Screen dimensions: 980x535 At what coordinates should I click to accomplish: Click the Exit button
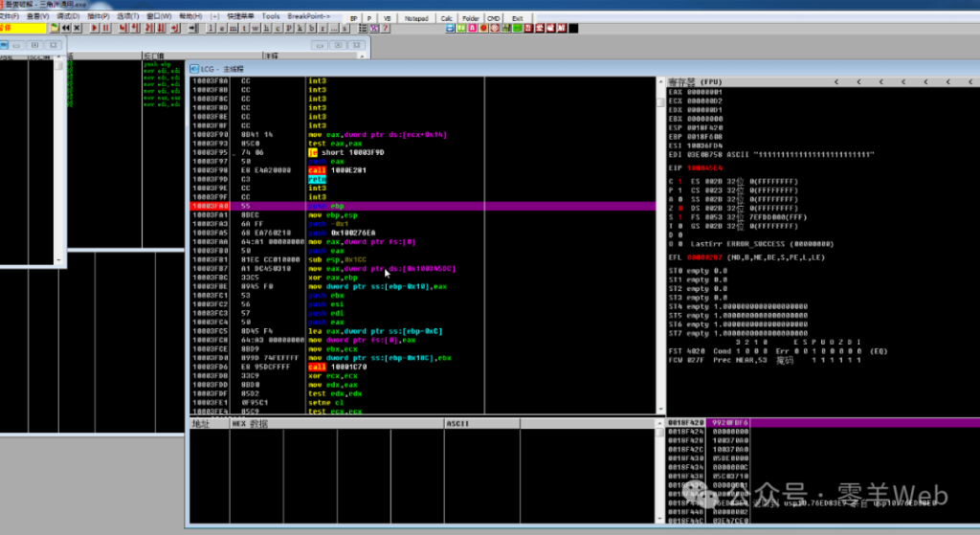(x=517, y=18)
